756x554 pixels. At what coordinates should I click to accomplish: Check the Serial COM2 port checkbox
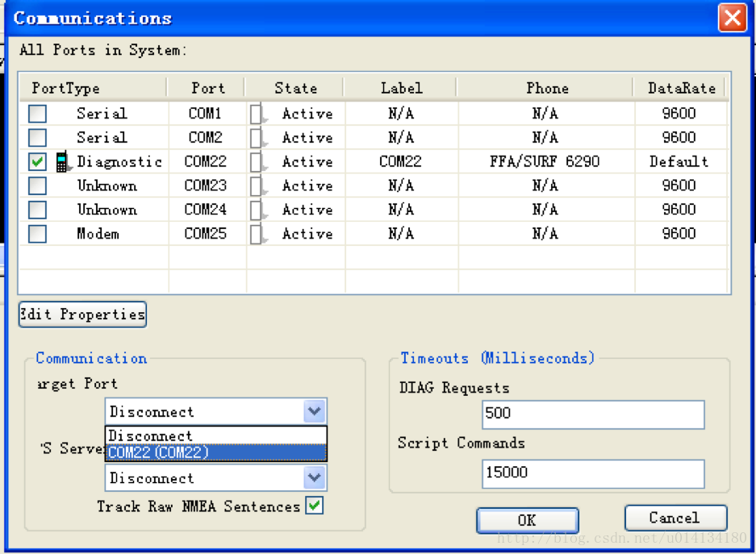point(38,138)
